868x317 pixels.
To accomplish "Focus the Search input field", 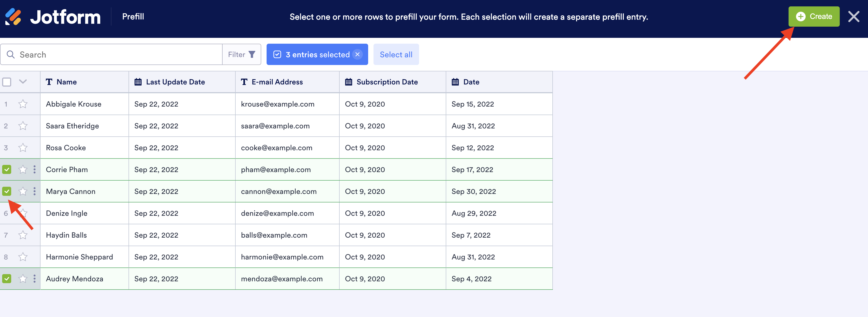I will [118, 54].
